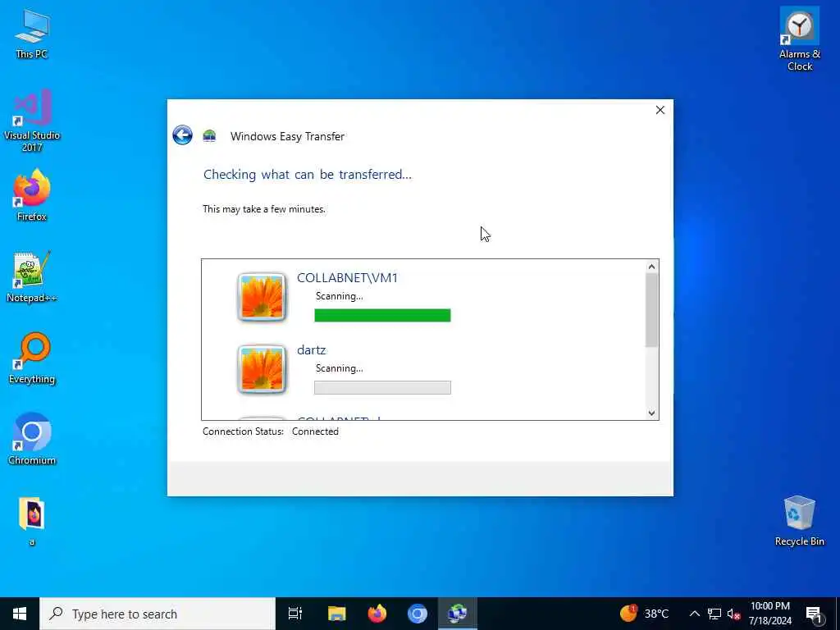Click the network tray icon
Image resolution: width=840 pixels, height=630 pixels.
click(x=714, y=614)
